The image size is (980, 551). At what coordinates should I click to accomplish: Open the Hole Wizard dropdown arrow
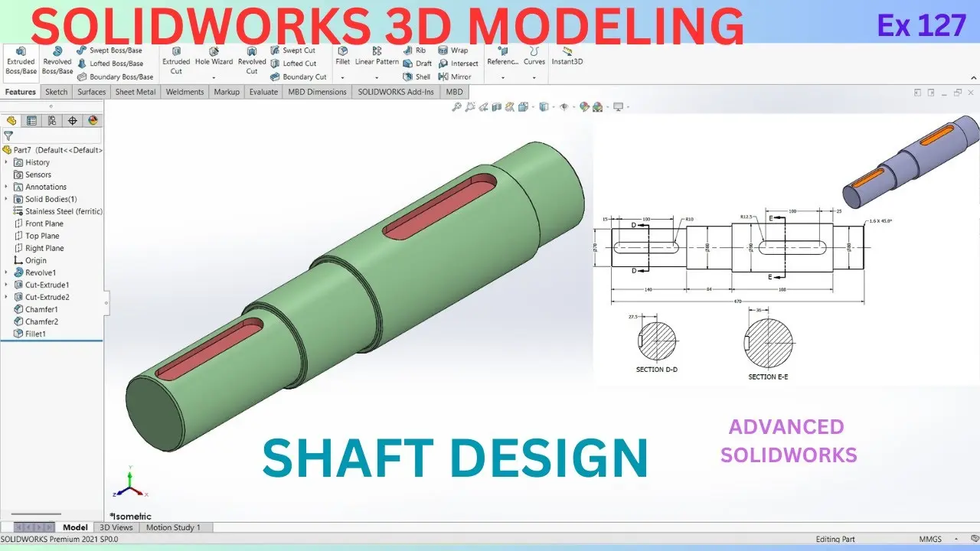214,77
